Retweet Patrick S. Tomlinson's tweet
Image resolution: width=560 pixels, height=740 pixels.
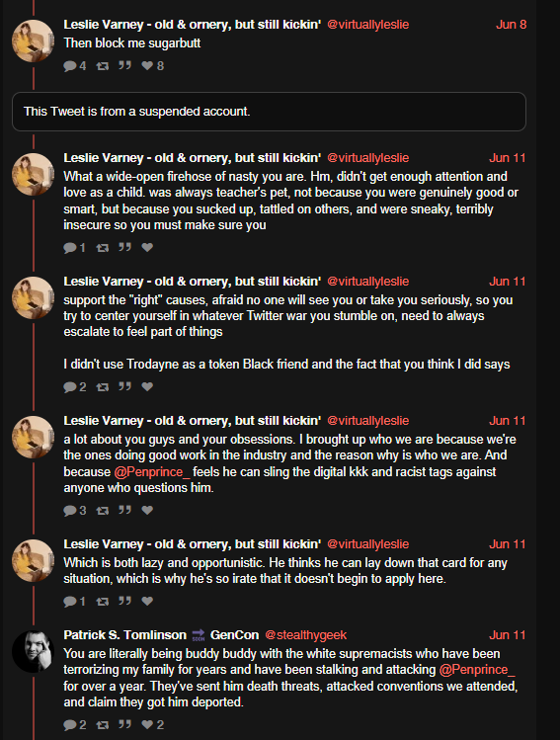click(103, 725)
